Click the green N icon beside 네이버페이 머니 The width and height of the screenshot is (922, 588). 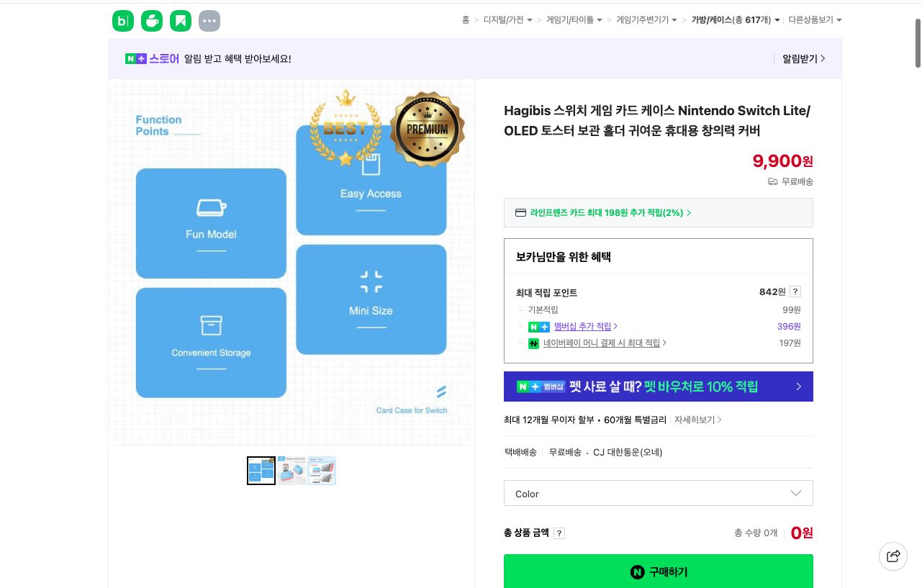click(533, 343)
